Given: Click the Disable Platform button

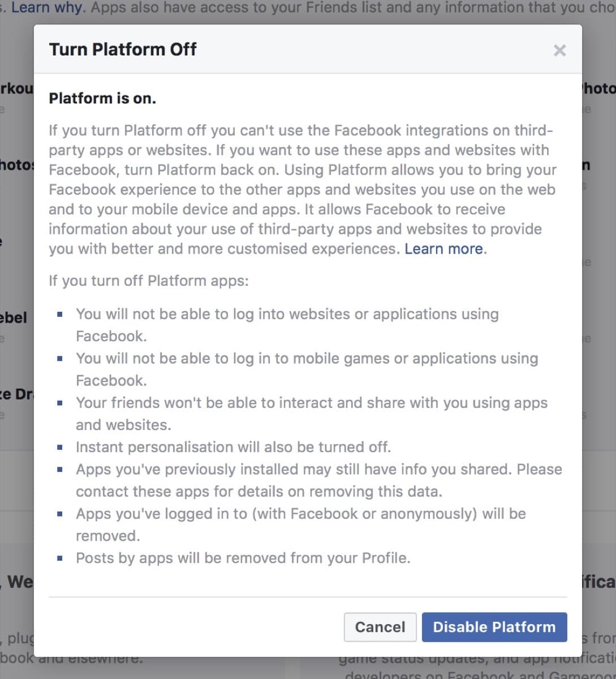Looking at the screenshot, I should pyautogui.click(x=494, y=627).
